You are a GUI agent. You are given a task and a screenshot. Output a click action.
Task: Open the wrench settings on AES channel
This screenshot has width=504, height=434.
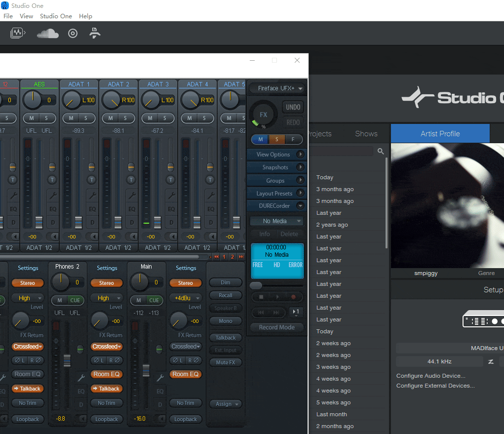point(53,195)
